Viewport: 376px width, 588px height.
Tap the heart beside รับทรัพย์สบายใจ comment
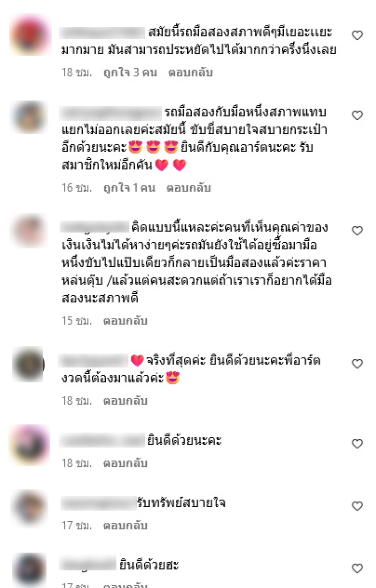point(357,506)
